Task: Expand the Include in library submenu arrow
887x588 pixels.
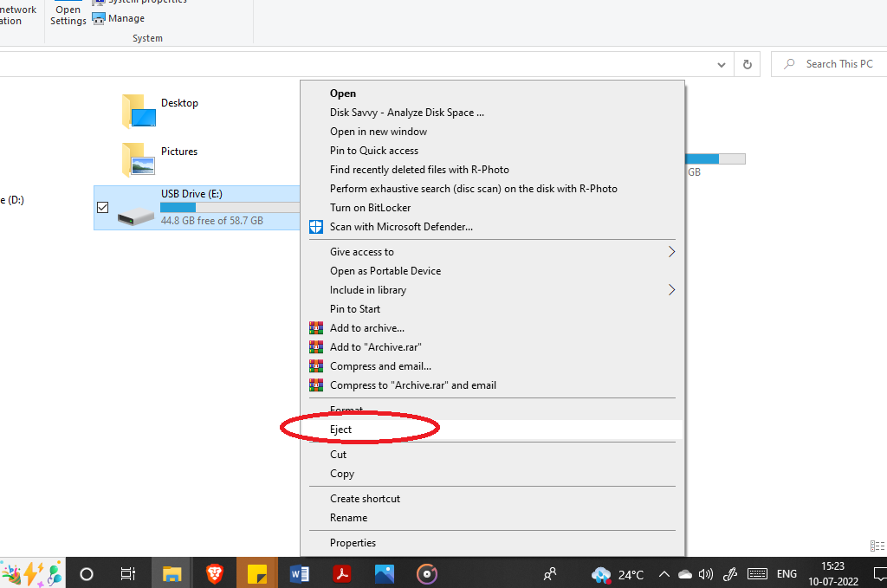Action: 671,290
